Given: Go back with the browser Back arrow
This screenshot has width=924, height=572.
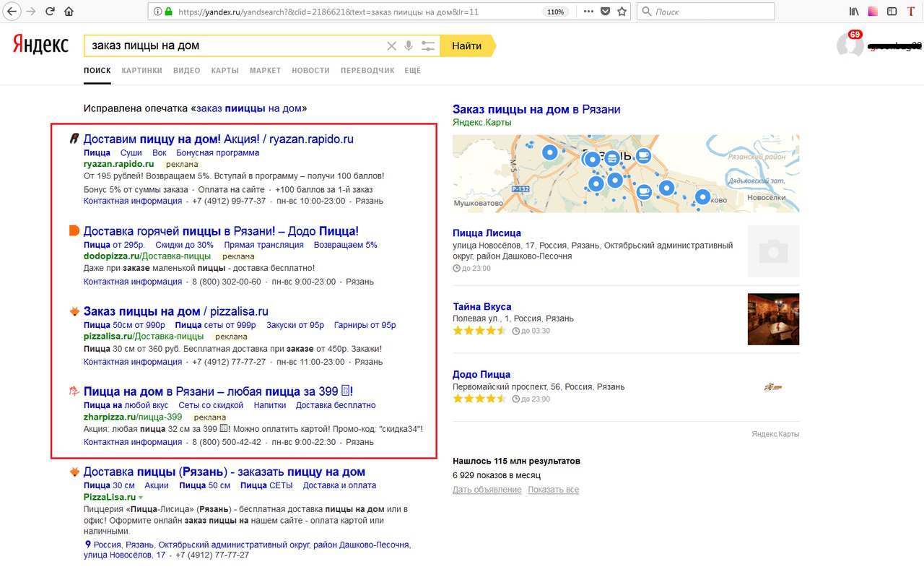Looking at the screenshot, I should click(x=12, y=12).
